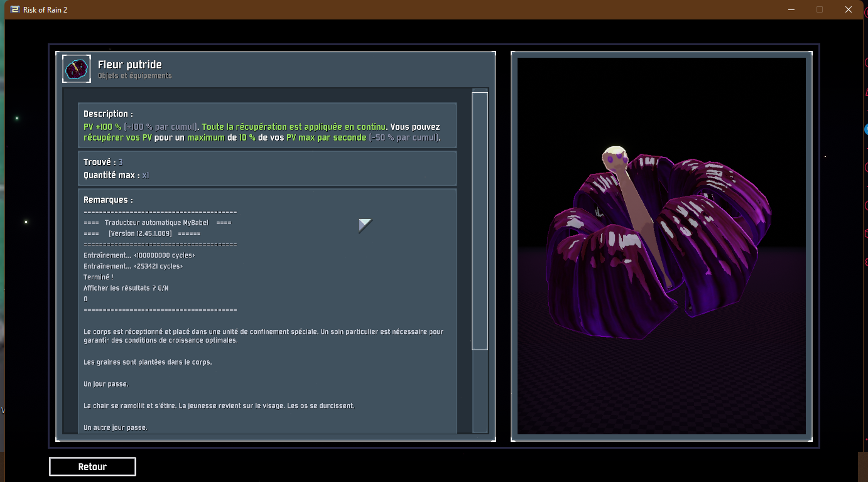Select the Description section heading

pos(108,114)
